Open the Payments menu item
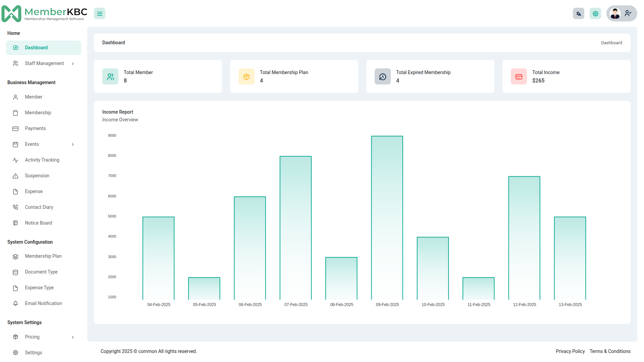 click(35, 129)
